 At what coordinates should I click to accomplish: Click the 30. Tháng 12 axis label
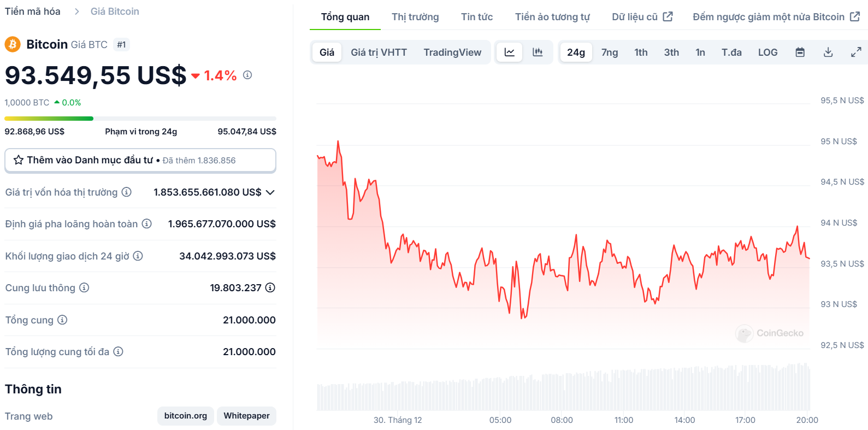pyautogui.click(x=398, y=420)
